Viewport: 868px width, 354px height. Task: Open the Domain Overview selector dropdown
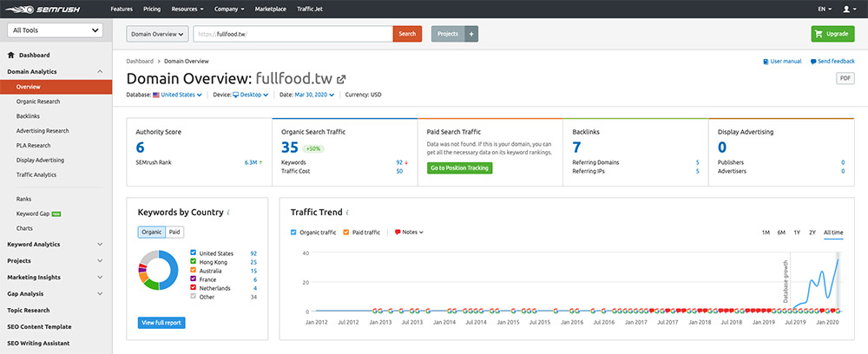[x=157, y=34]
